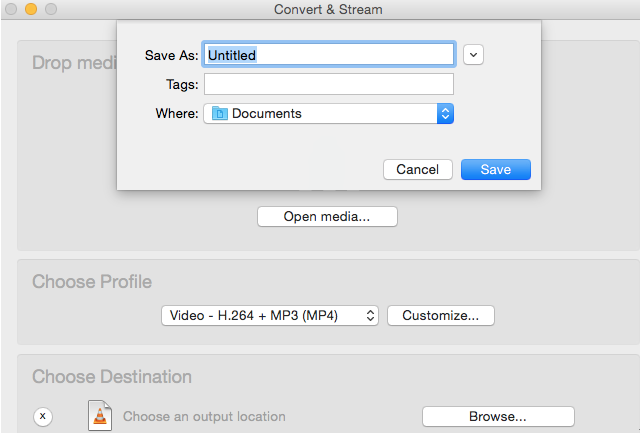The width and height of the screenshot is (640, 435).
Task: Open the Video - H.264 + MP3 profile dropdown
Action: coord(269,315)
